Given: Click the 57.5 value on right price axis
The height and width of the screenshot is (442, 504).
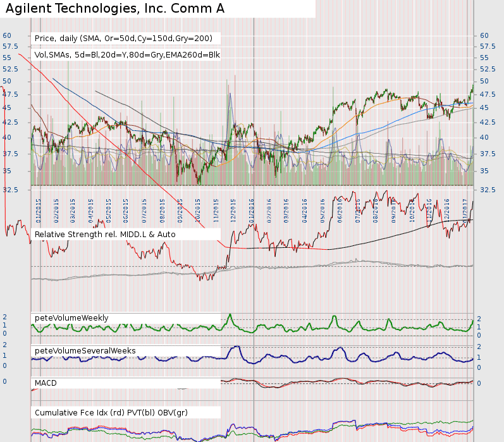Looking at the screenshot, I should click(488, 47).
